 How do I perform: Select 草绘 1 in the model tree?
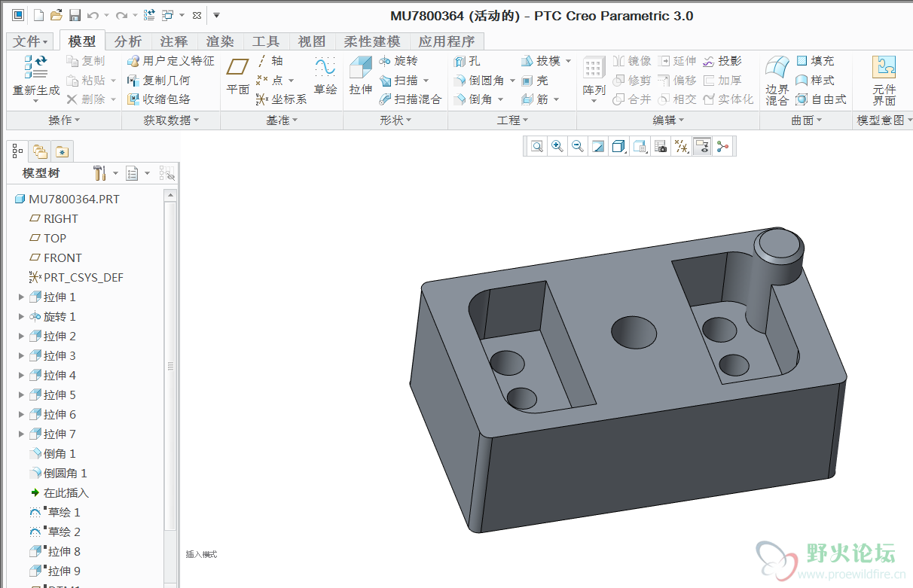coord(55,513)
